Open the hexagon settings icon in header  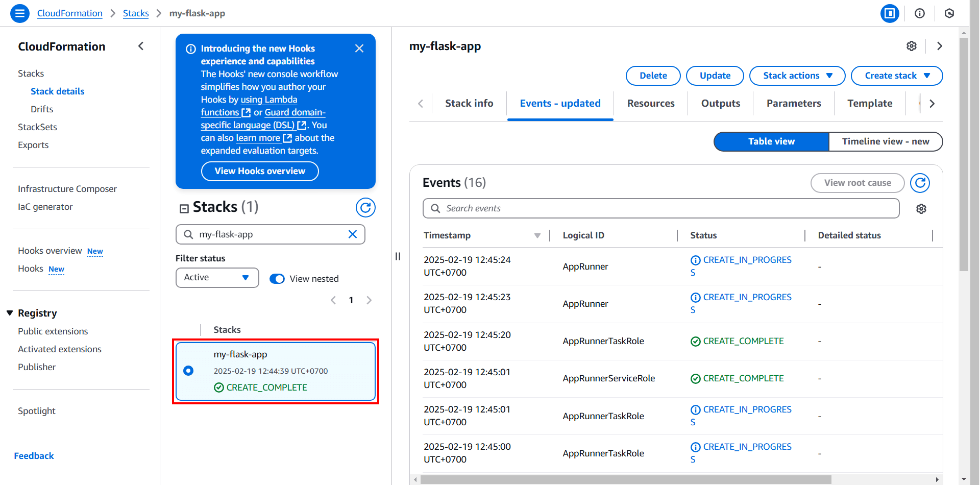[949, 13]
